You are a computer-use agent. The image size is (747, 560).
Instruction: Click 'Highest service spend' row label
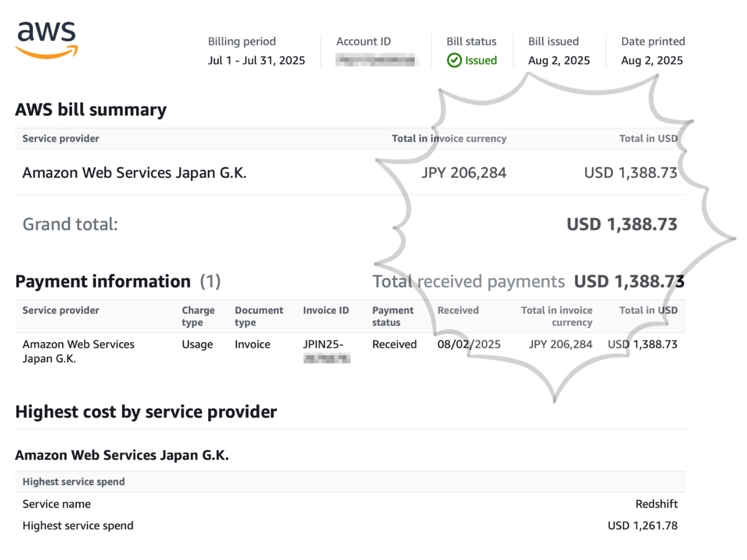78,526
